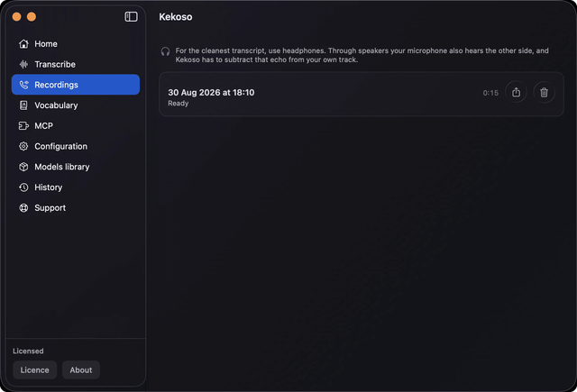Click the History clock icon
Image resolution: width=577 pixels, height=392 pixels.
coord(23,187)
